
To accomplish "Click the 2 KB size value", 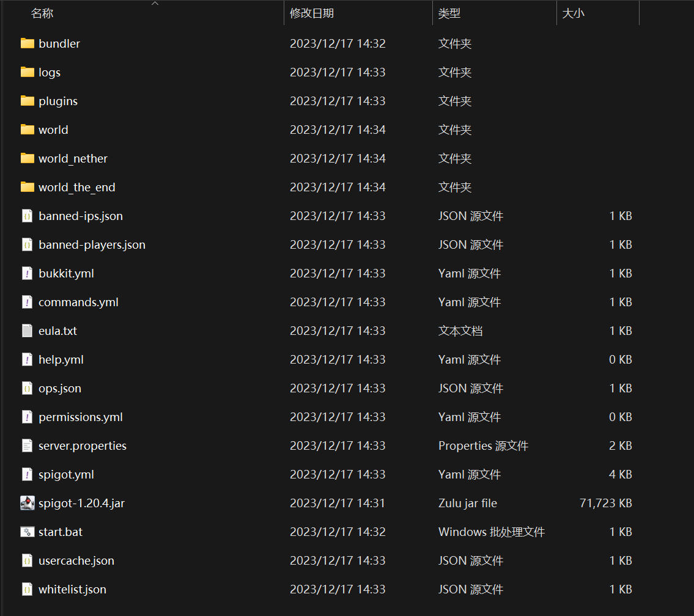I will tap(620, 446).
